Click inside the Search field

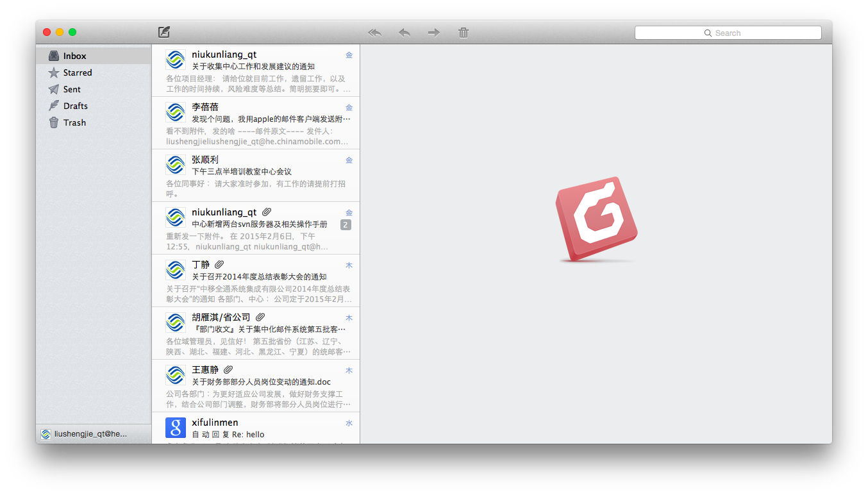pos(728,33)
